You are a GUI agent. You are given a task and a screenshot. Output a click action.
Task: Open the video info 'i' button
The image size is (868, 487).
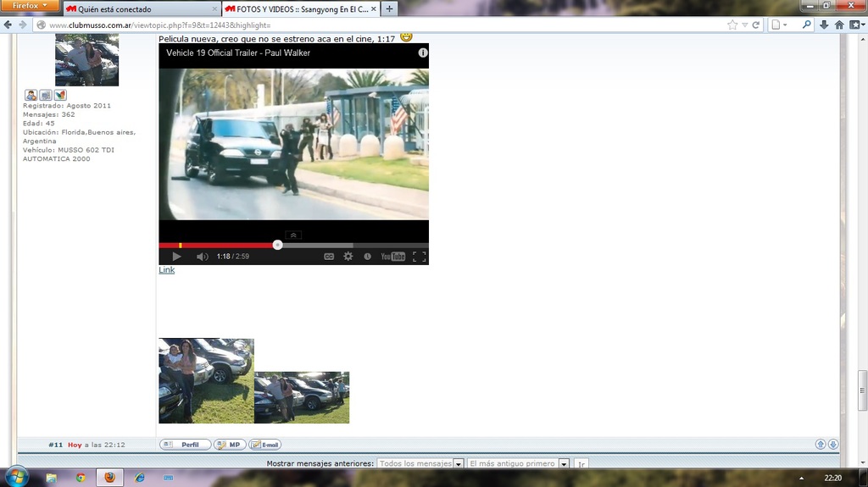point(423,53)
